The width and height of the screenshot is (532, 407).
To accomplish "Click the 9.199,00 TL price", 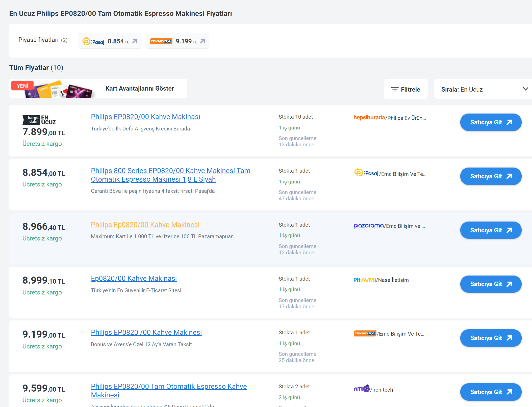I will (x=44, y=335).
